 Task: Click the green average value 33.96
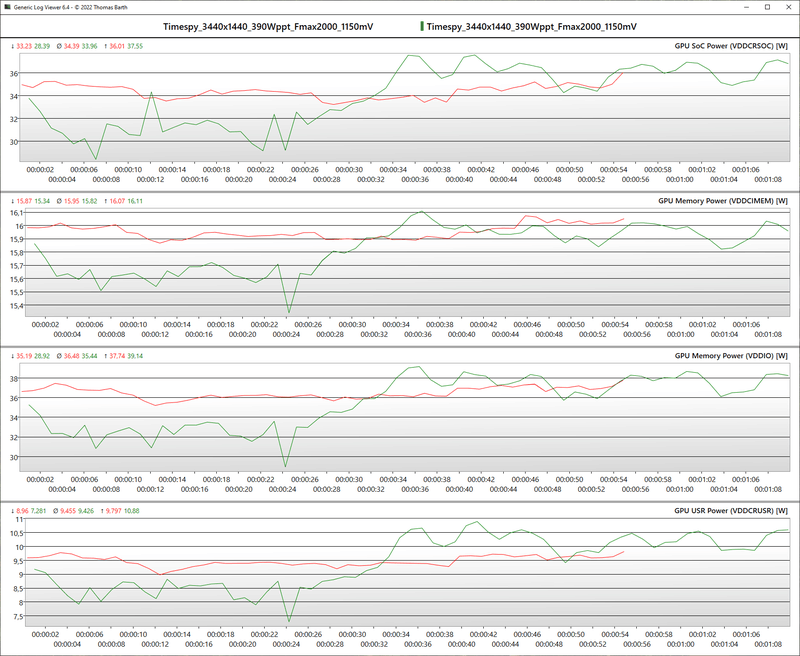(x=89, y=46)
